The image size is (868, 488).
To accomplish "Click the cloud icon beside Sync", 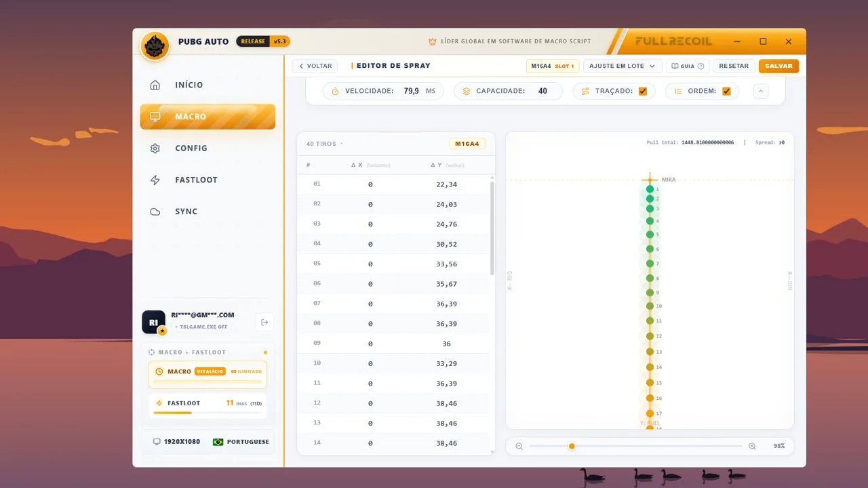I will click(x=155, y=211).
